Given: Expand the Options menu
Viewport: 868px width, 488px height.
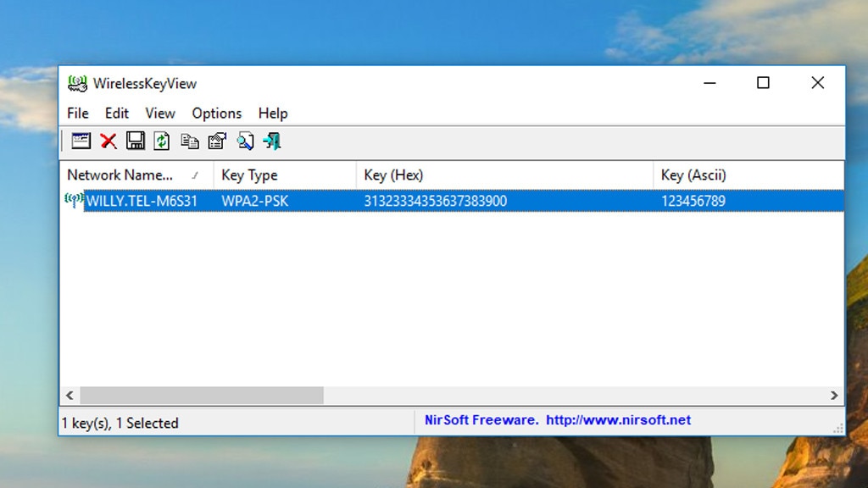Looking at the screenshot, I should 216,114.
